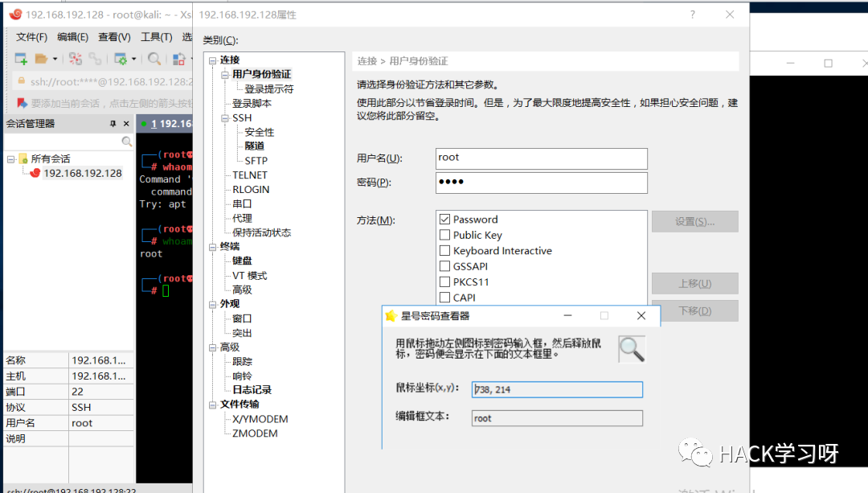Close the session manager panel

[126, 124]
